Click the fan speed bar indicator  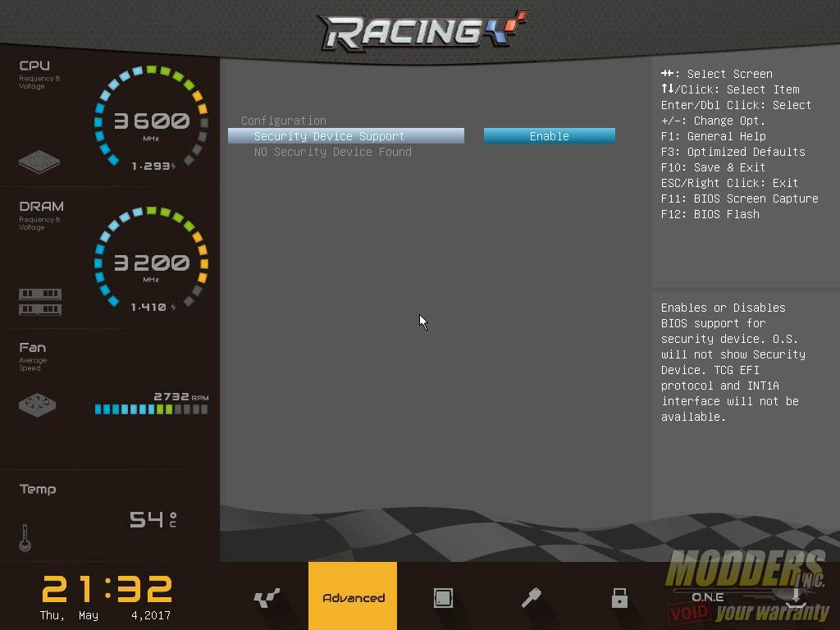click(x=151, y=409)
